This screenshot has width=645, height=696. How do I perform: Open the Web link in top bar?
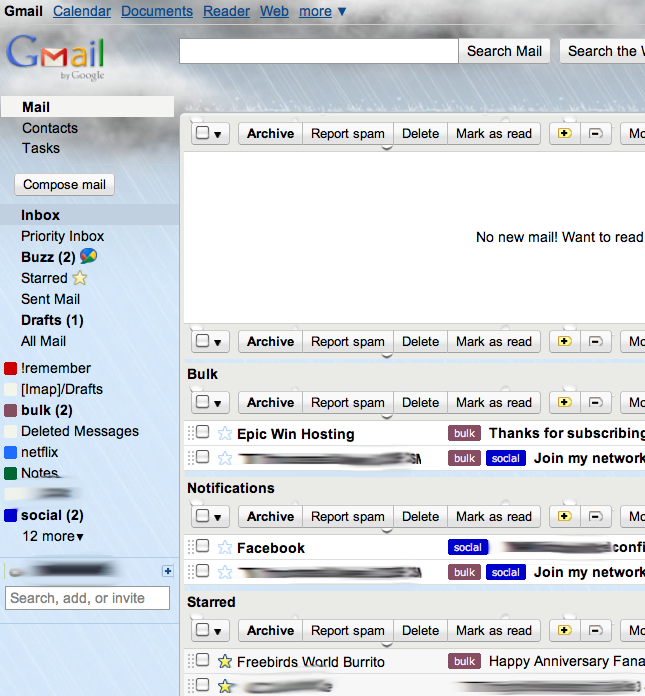click(x=274, y=11)
